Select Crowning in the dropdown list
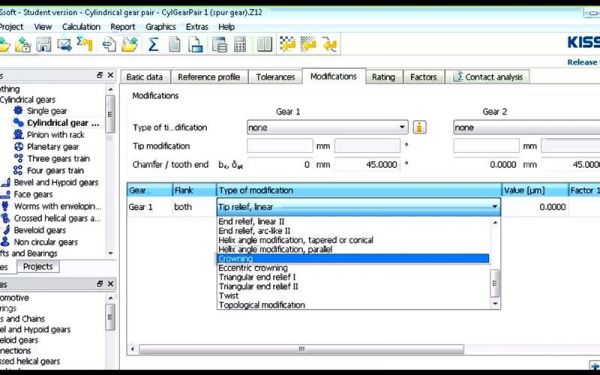 click(353, 259)
